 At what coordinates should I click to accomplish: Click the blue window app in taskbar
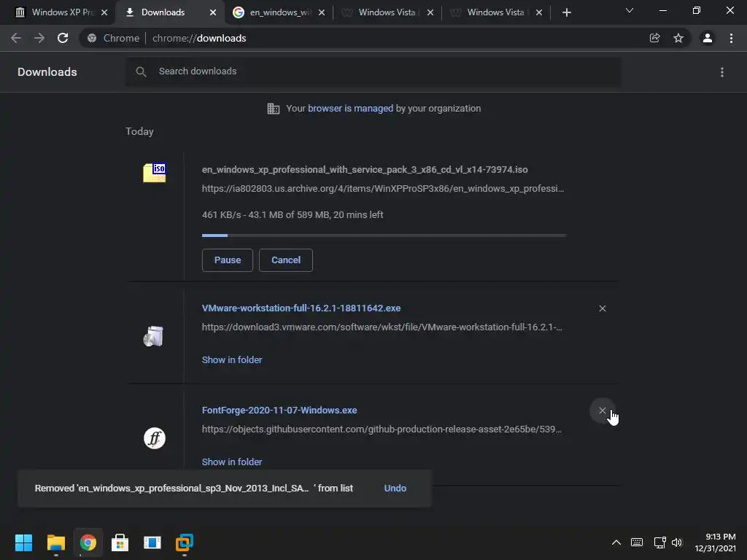click(x=152, y=542)
